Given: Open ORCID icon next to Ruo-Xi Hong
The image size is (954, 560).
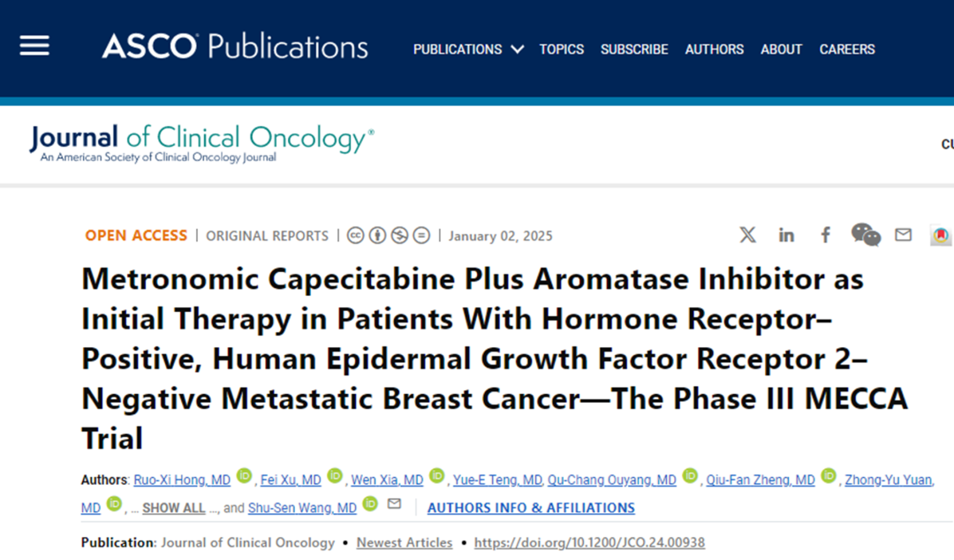Looking at the screenshot, I should pos(245,477).
